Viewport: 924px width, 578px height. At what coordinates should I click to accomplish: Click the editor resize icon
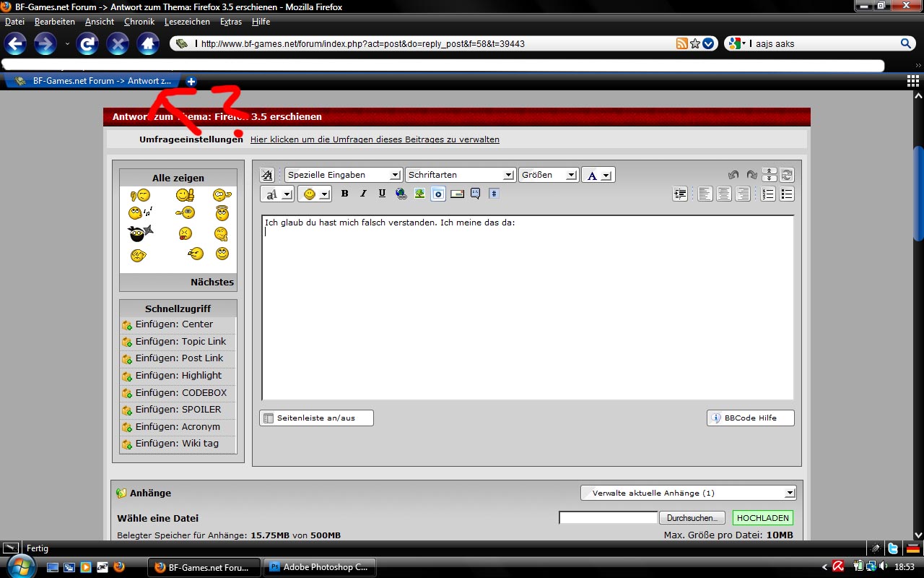[x=770, y=175]
